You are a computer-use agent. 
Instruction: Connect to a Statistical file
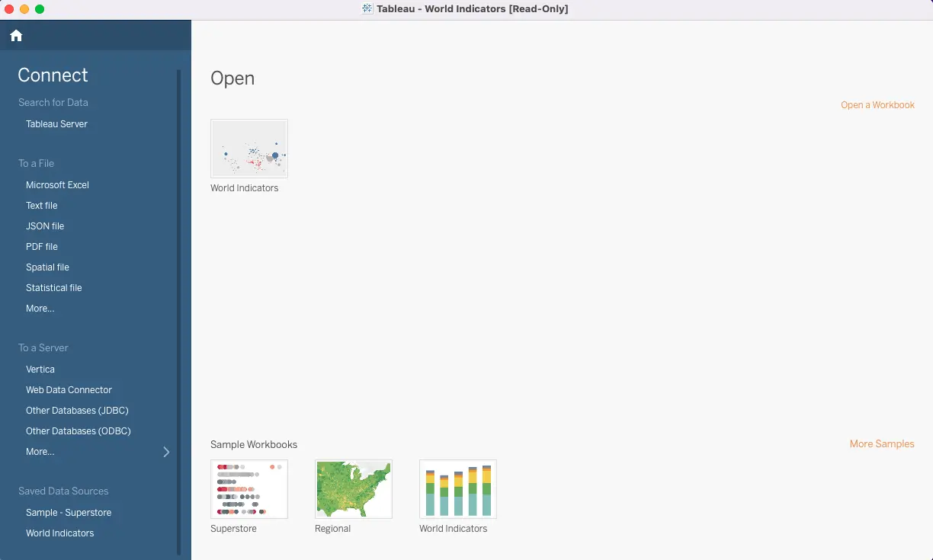tap(53, 287)
